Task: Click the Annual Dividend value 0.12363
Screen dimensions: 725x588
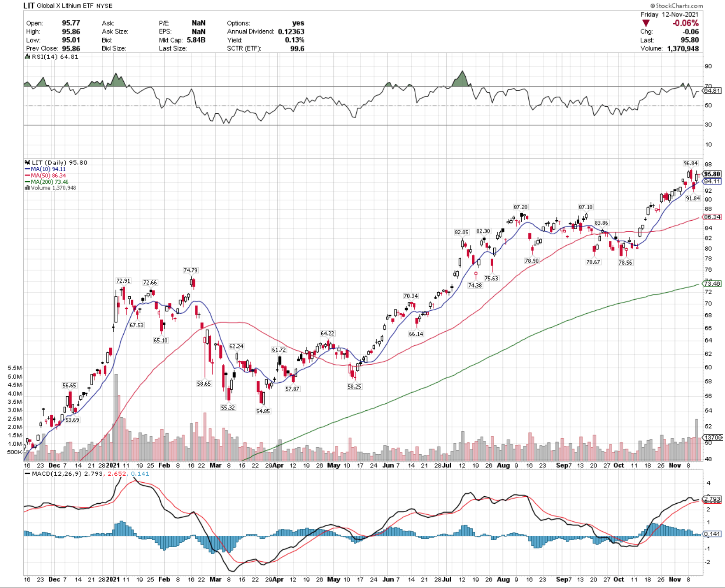Action: [x=291, y=32]
